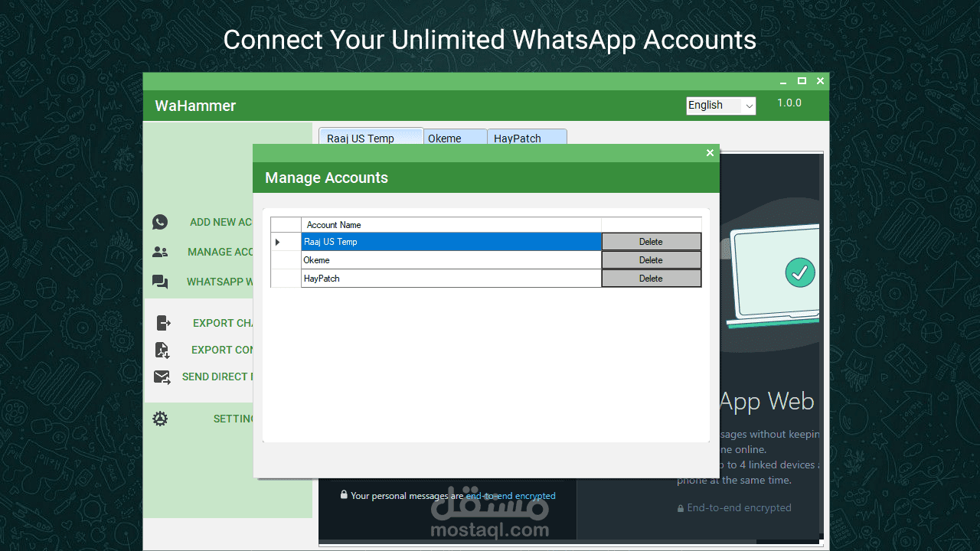The width and height of the screenshot is (980, 551).
Task: Select the Okeme account row
Action: pos(451,260)
